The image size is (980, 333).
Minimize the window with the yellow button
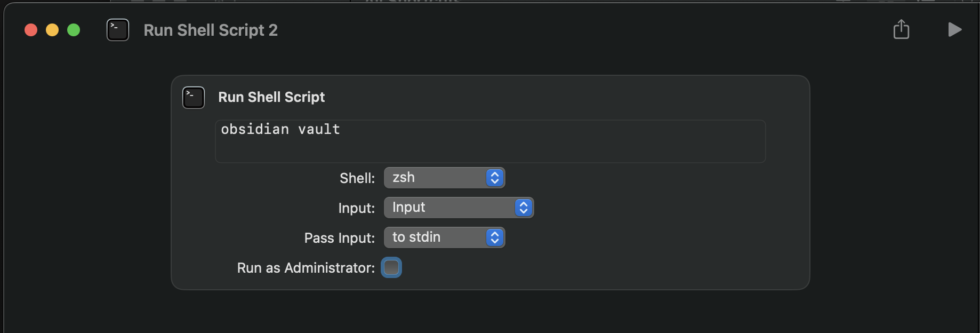52,30
